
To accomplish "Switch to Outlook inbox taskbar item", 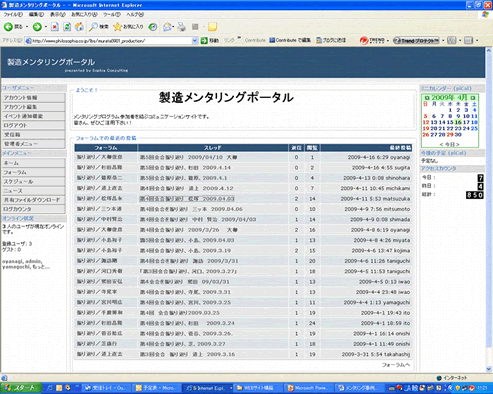I will 105,388.
